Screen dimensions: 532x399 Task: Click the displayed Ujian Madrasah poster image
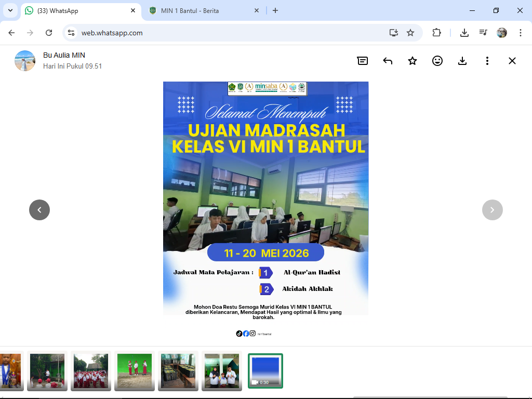pos(265,210)
